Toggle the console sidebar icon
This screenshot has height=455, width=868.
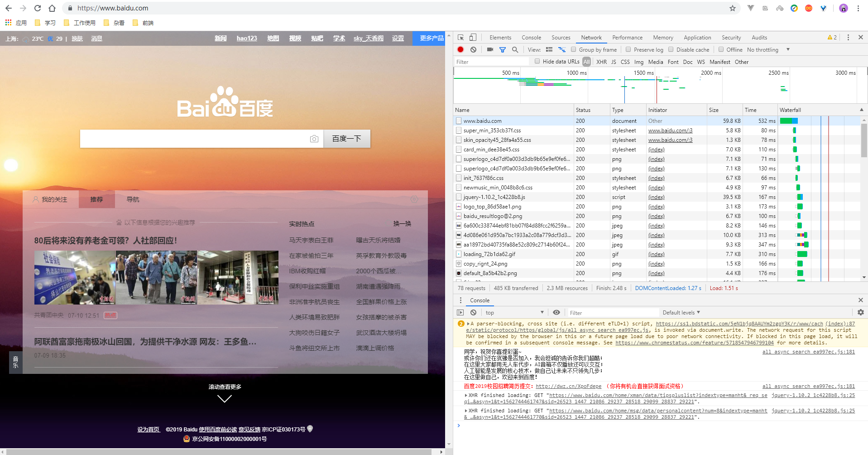(x=460, y=312)
